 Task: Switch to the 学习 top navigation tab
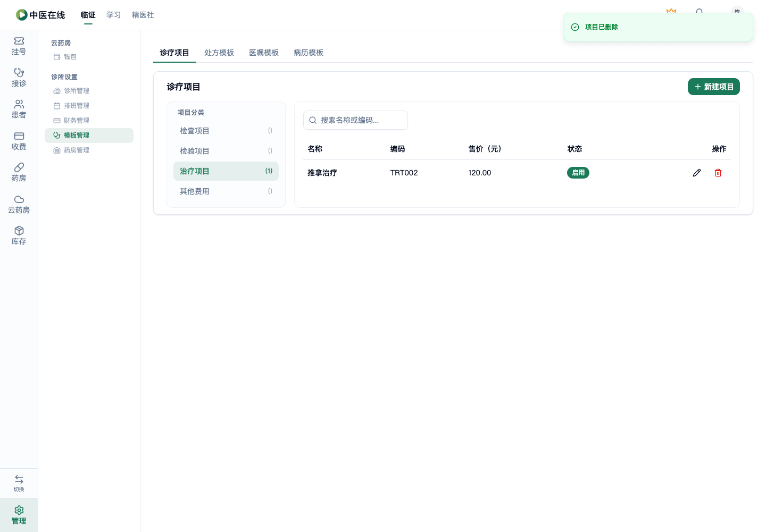pyautogui.click(x=114, y=15)
